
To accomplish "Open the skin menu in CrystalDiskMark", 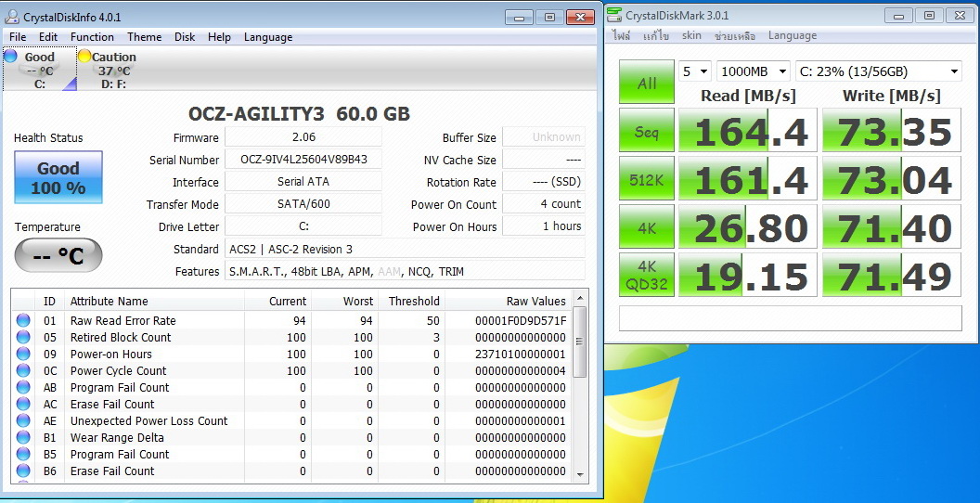I will 691,35.
